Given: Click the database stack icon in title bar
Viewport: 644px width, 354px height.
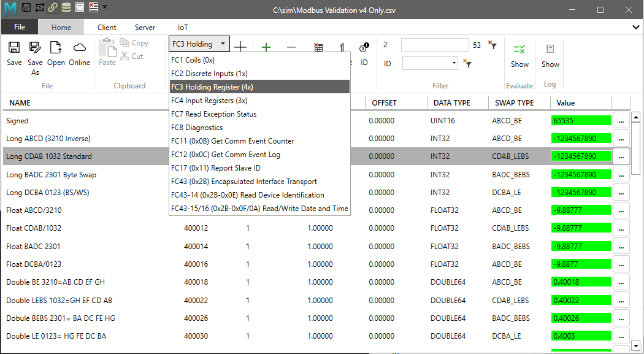Looking at the screenshot, I should [66, 7].
